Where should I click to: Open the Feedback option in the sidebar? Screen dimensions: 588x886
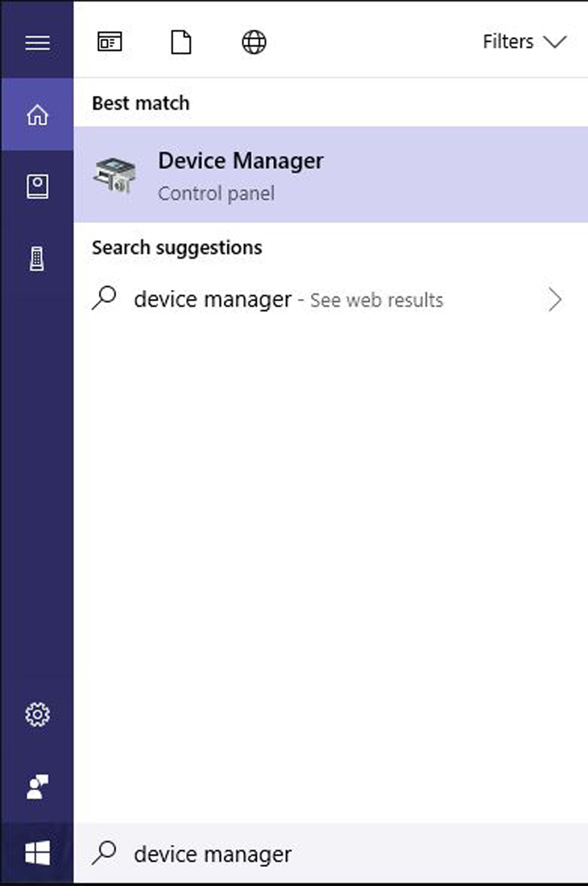(x=37, y=786)
